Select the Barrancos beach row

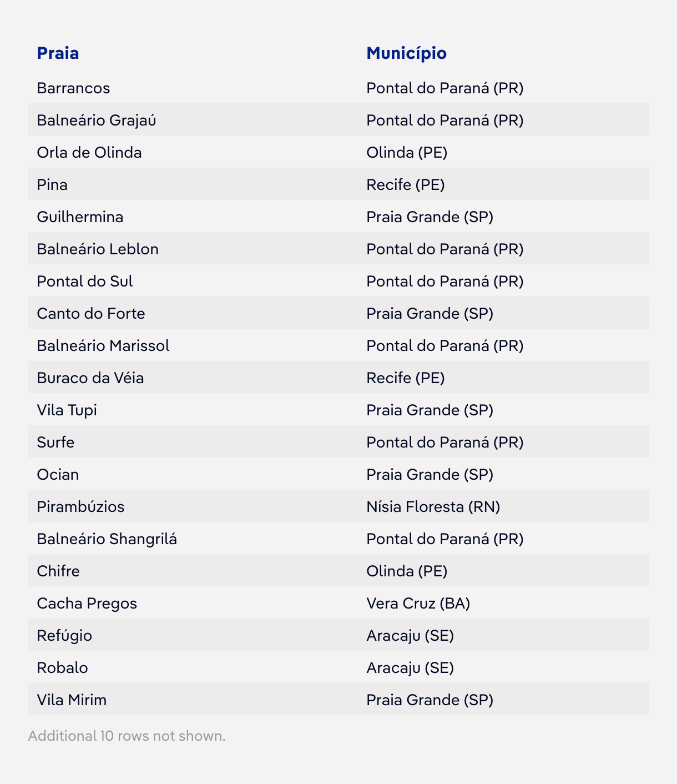click(338, 88)
